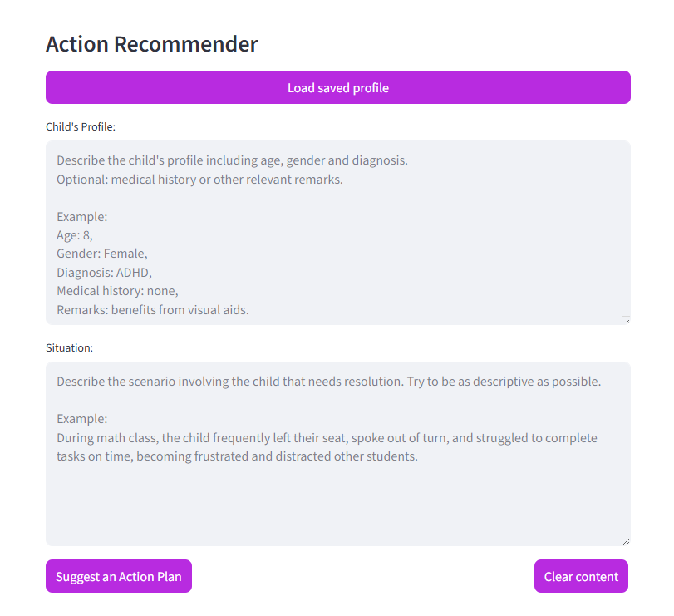Click the Child's Profile box resize handle
Viewport: 674px width, 616px height.
[x=626, y=320]
